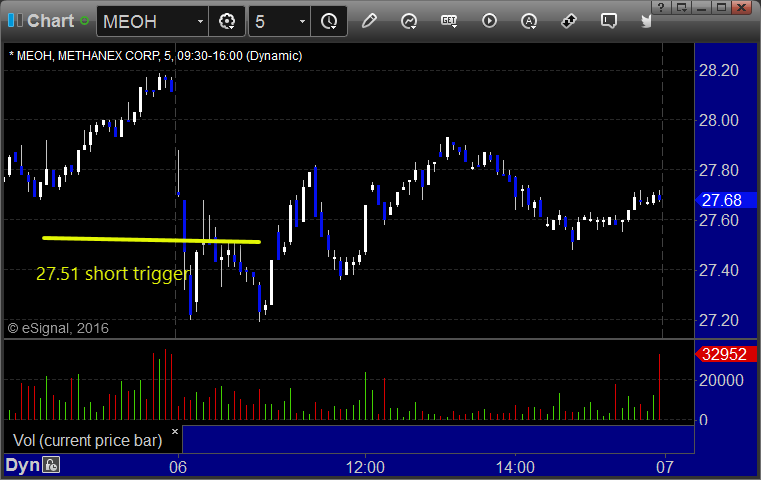Expand the interval dropdown arrow

point(302,21)
